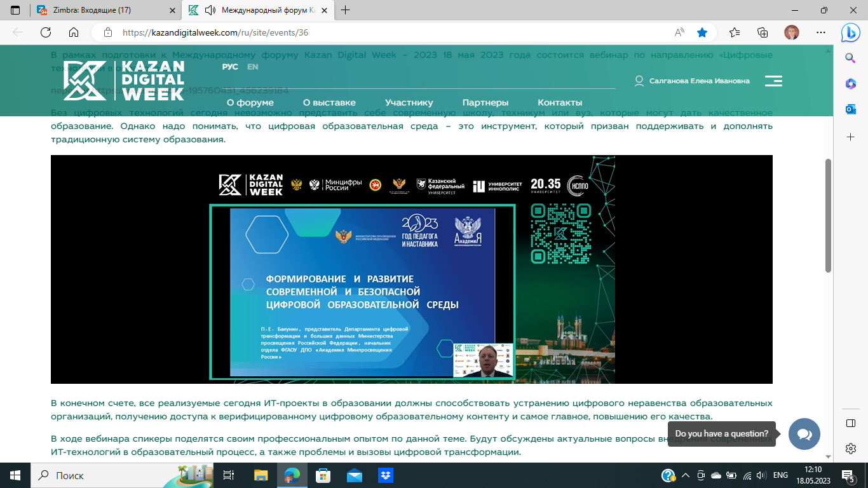Image resolution: width=868 pixels, height=488 pixels.
Task: Open the tab actions menu icon
Action: pyautogui.click(x=15, y=10)
